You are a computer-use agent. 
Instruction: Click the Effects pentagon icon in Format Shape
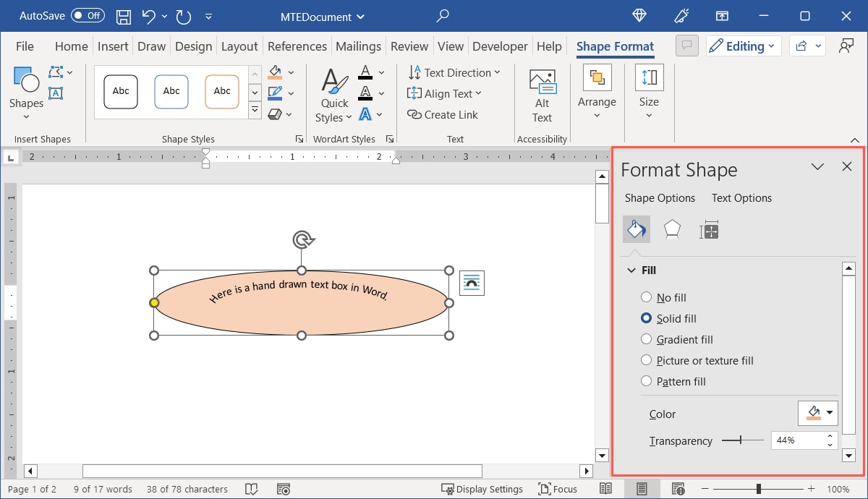click(x=672, y=229)
